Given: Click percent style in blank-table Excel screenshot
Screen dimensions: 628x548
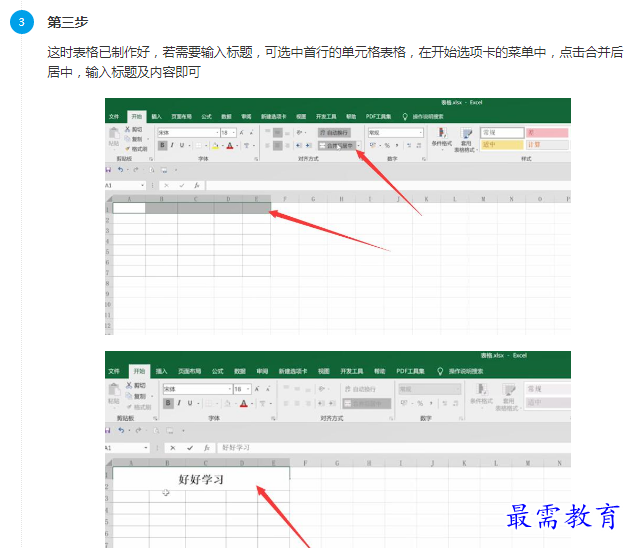Looking at the screenshot, I should (x=387, y=145).
